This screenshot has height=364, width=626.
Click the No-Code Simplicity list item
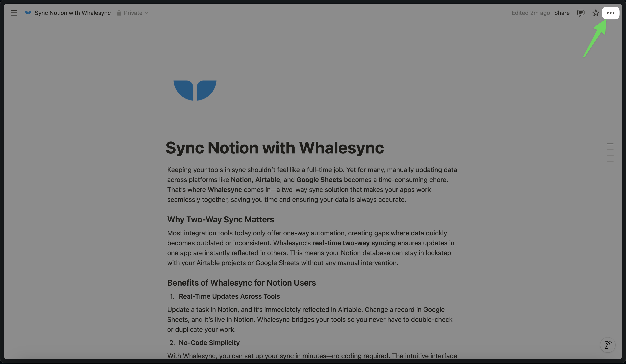(209, 342)
